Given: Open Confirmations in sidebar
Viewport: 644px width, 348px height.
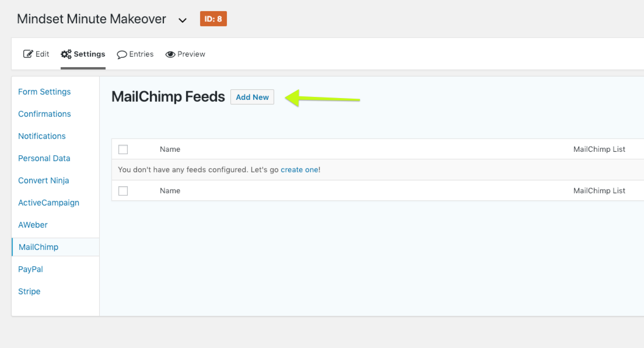Looking at the screenshot, I should point(44,114).
